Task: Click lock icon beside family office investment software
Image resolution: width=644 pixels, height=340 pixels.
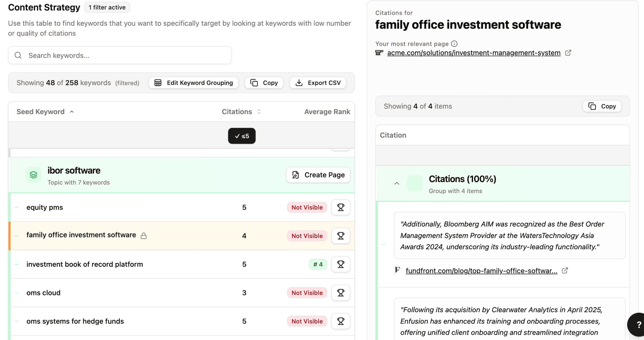Action: pyautogui.click(x=144, y=236)
